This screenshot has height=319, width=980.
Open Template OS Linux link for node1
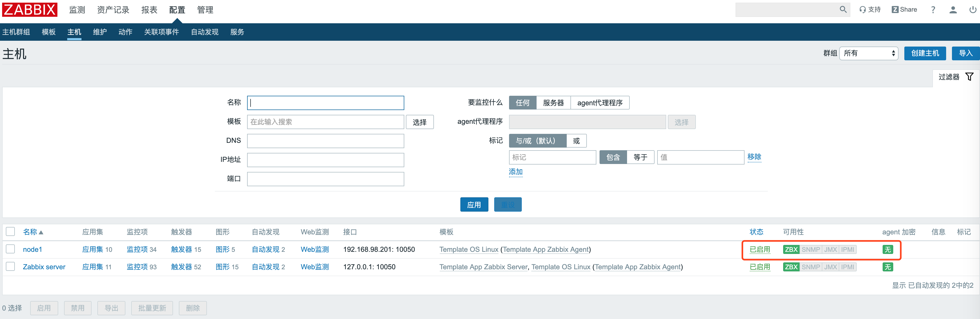point(469,249)
